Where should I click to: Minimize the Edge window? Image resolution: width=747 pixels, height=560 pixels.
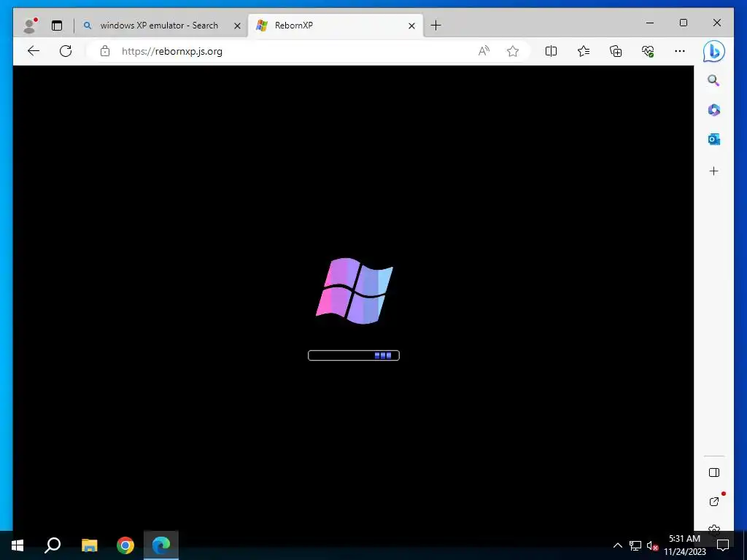(650, 23)
